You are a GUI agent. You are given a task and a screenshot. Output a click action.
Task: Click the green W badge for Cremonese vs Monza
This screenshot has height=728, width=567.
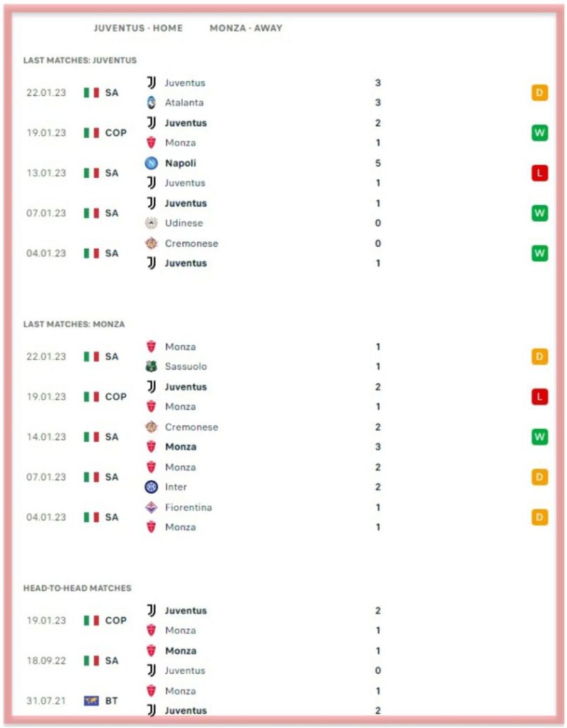539,437
